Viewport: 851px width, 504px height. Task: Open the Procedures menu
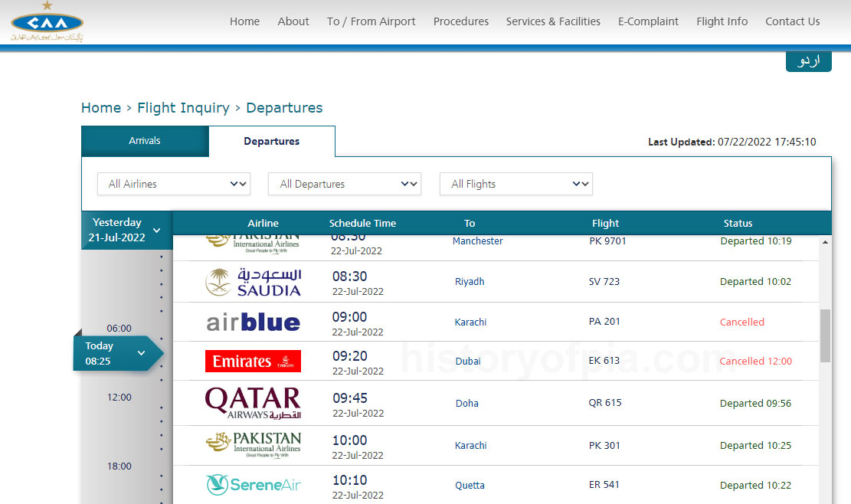[461, 21]
